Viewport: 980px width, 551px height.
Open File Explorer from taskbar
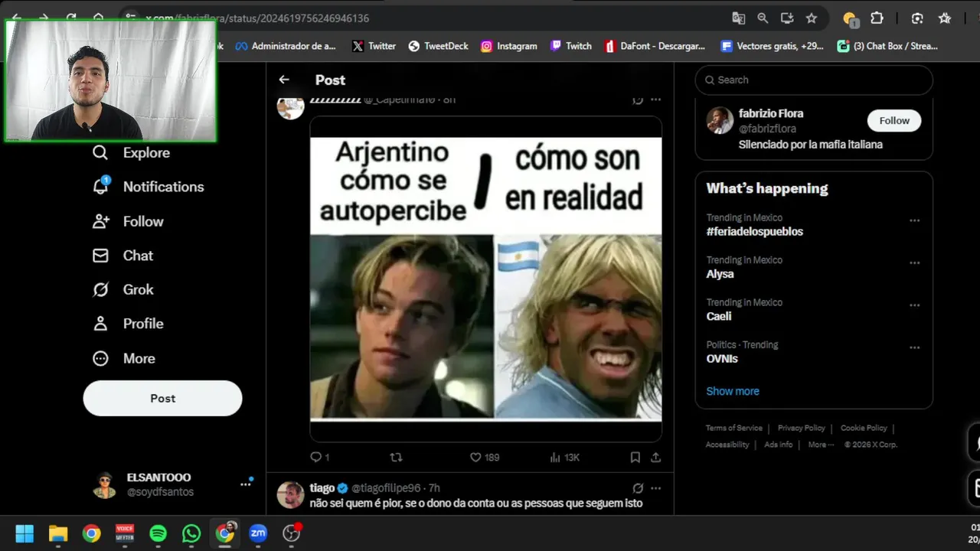(58, 533)
